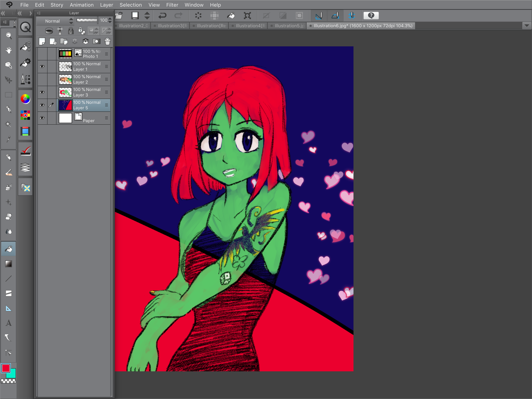Screen dimensions: 532x399
Task: Hide Layer 1 via eye icon
Action: click(42, 66)
